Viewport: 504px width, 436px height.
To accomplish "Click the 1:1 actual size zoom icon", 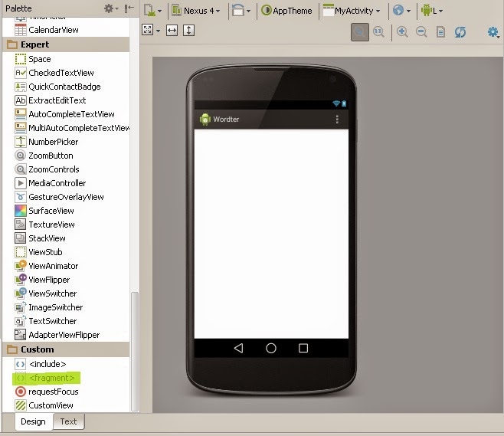I will click(378, 32).
